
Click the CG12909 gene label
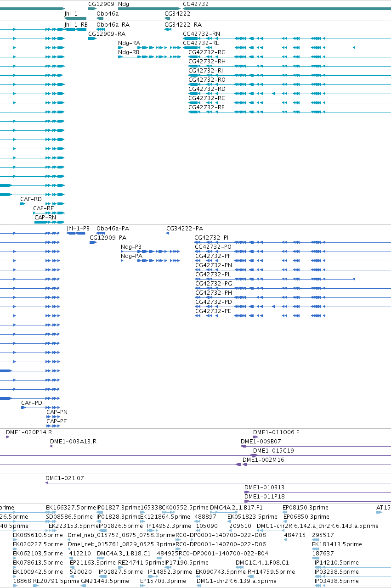pos(101,4)
